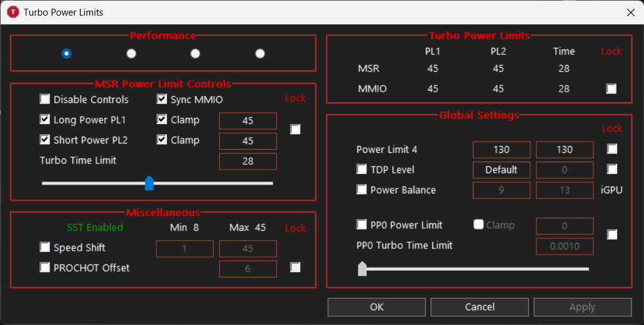Select the first Performance profile radio button

pyautogui.click(x=67, y=54)
